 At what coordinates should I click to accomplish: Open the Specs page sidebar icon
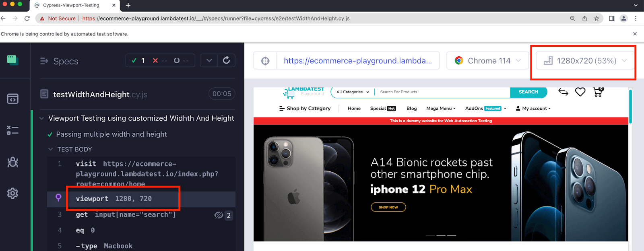tap(12, 99)
